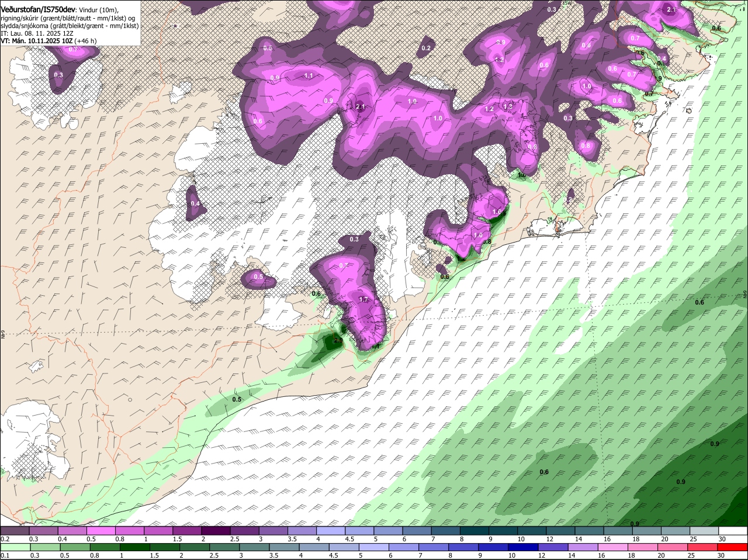Click the Veðurstofan/IS750dev title text
The width and height of the screenshot is (748, 560).
[x=37, y=10]
